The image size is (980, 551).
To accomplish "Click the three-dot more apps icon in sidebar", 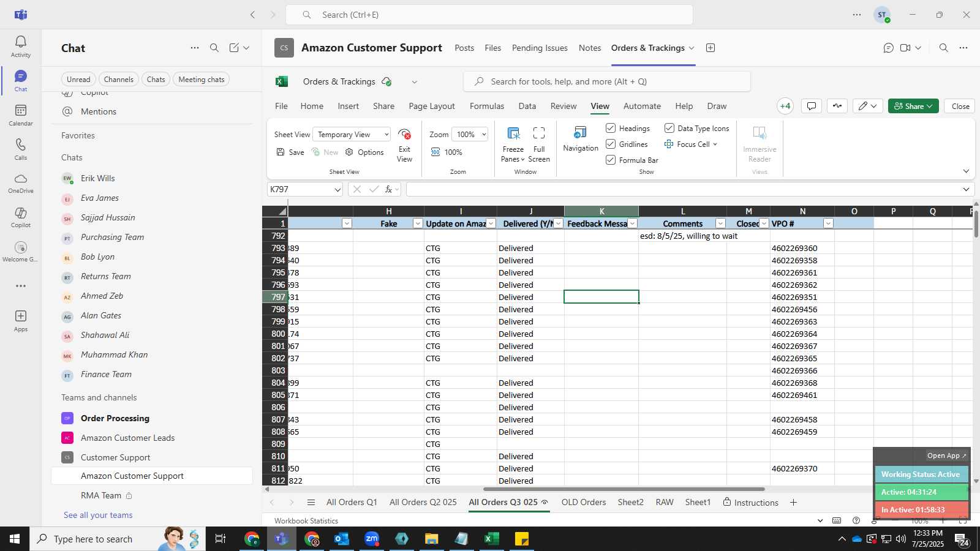I will coord(21,286).
